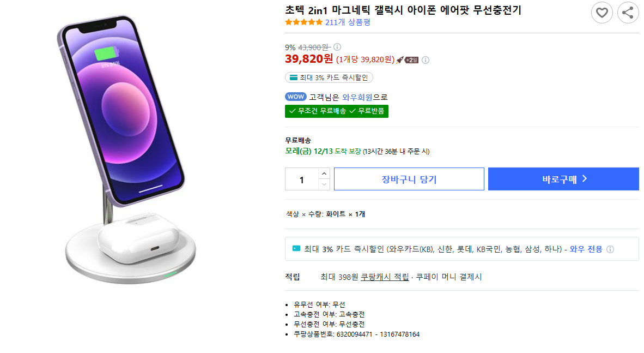Open the 와우회원 membership link
The width and height of the screenshot is (644, 353).
point(357,97)
